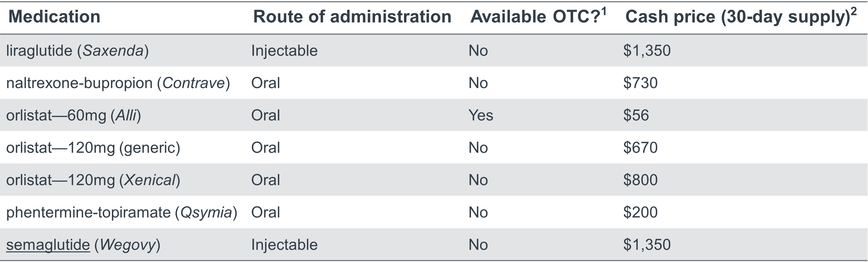Click footnote 1 superscript after OTC

click(604, 12)
